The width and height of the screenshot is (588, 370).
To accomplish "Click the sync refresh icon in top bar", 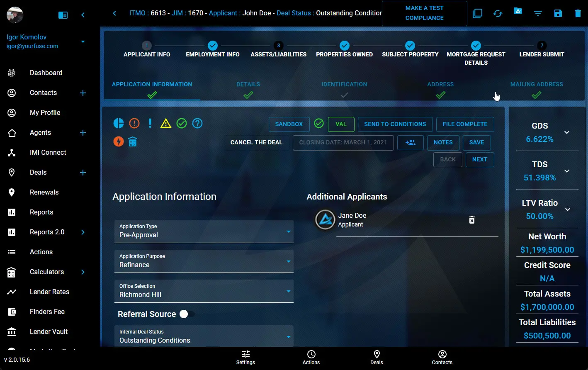I will pyautogui.click(x=498, y=13).
